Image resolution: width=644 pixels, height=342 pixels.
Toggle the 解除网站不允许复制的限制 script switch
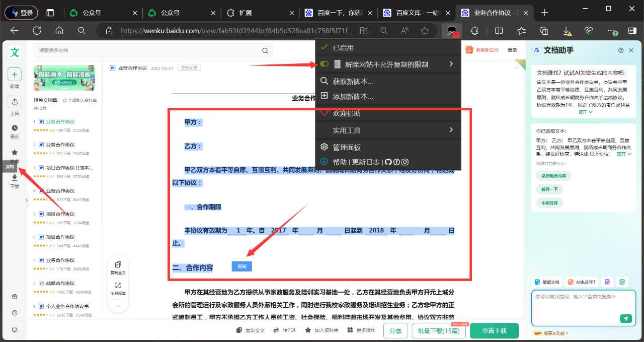324,64
